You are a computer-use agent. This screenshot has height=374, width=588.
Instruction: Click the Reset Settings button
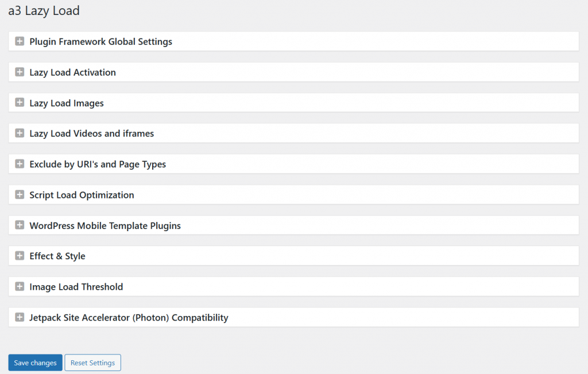[x=92, y=363]
